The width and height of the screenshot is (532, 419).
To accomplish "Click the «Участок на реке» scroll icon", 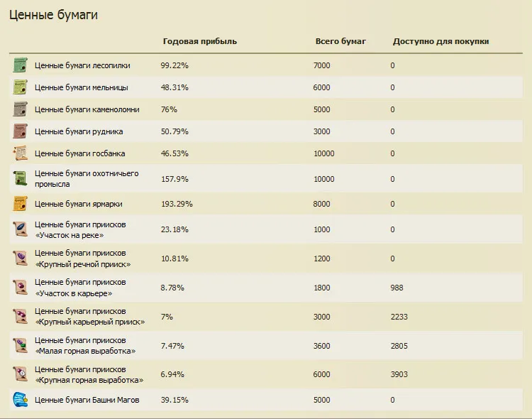I will click(x=20, y=229).
